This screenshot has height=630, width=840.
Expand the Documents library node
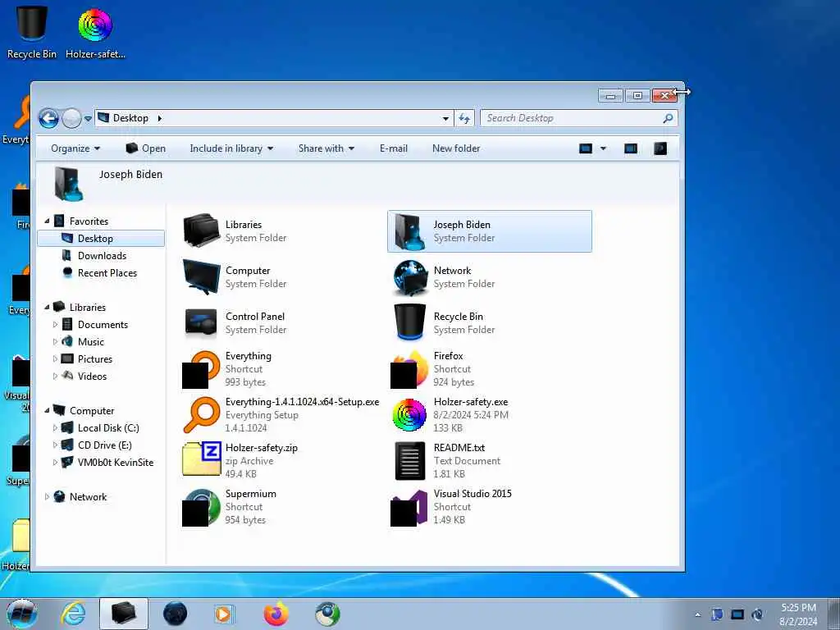tap(55, 325)
